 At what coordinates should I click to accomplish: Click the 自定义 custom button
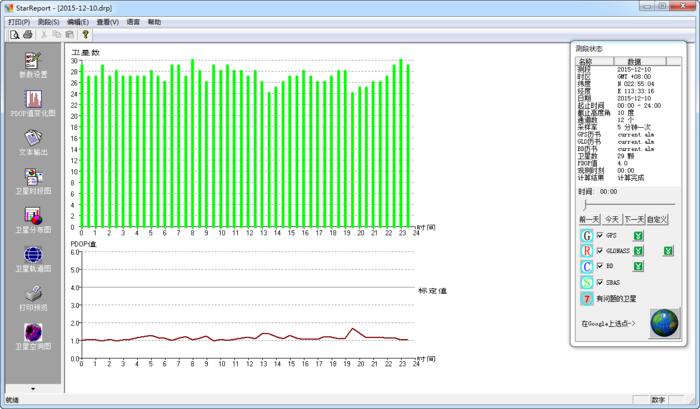[x=657, y=219]
